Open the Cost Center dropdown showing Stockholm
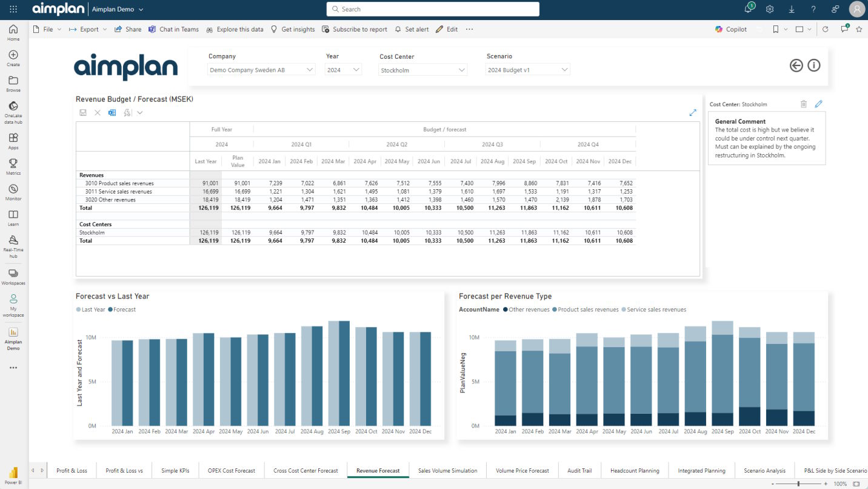Image resolution: width=868 pixels, height=489 pixels. click(x=423, y=70)
